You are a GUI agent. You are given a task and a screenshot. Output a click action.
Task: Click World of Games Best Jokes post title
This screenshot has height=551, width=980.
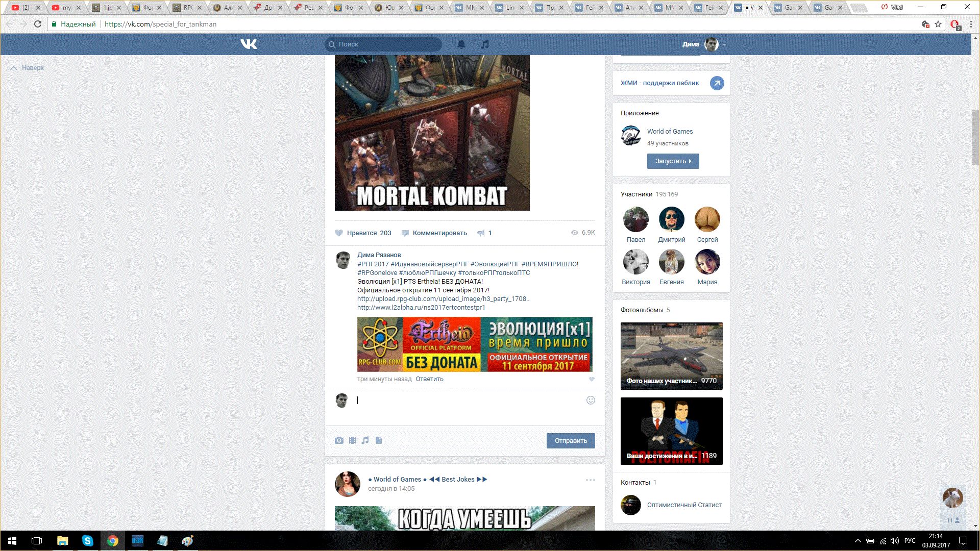tap(428, 480)
